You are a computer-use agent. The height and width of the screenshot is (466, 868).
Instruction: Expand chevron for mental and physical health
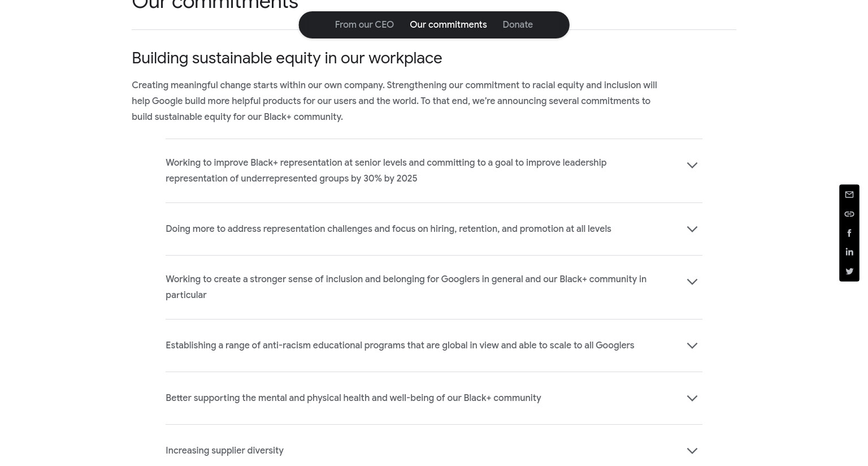[x=692, y=398]
